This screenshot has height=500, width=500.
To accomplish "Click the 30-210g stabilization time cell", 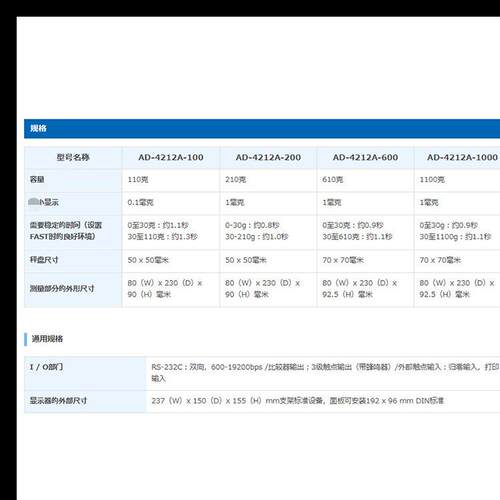I will (x=268, y=231).
